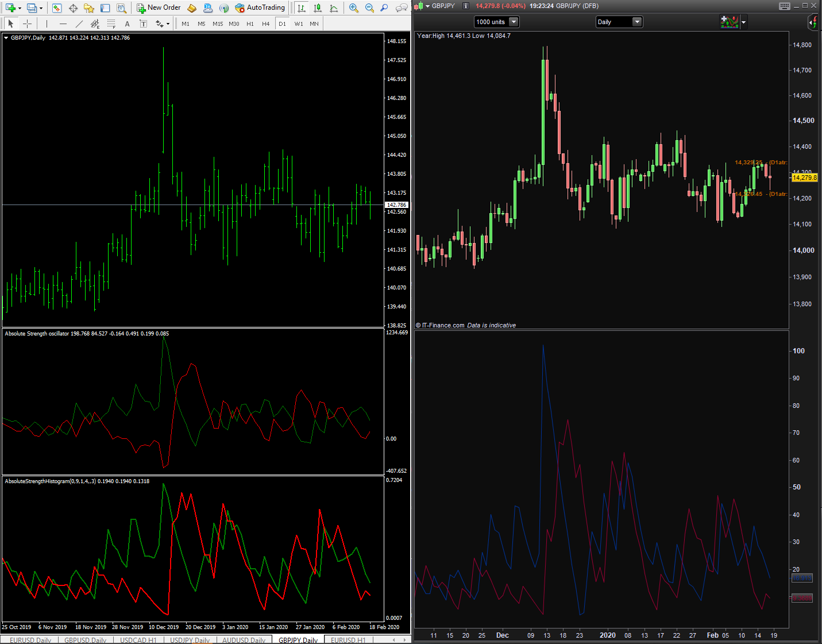Image resolution: width=822 pixels, height=644 pixels.
Task: Draw a trendline with the diagonal line tool
Action: pos(79,24)
